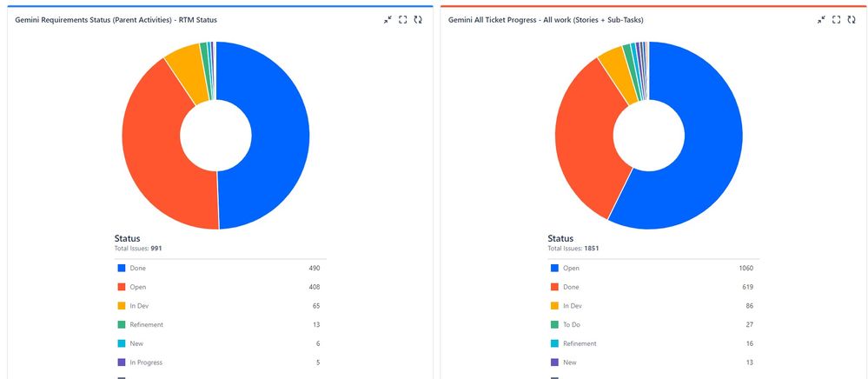Open the New link in Ticket Progress legend

(570, 362)
